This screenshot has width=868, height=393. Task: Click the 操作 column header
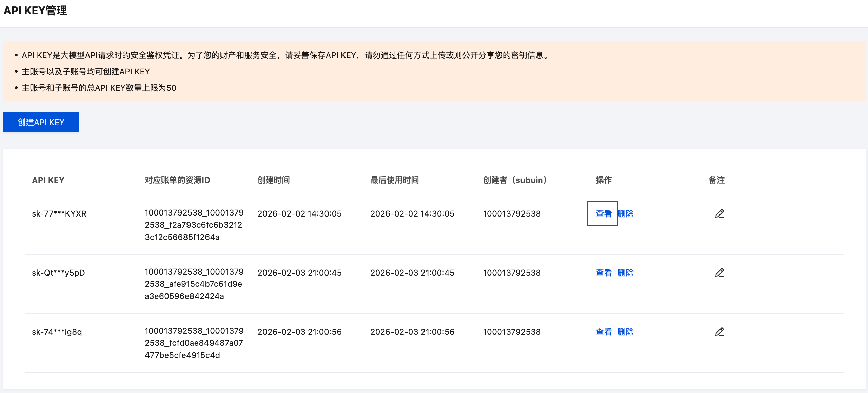[x=604, y=180]
